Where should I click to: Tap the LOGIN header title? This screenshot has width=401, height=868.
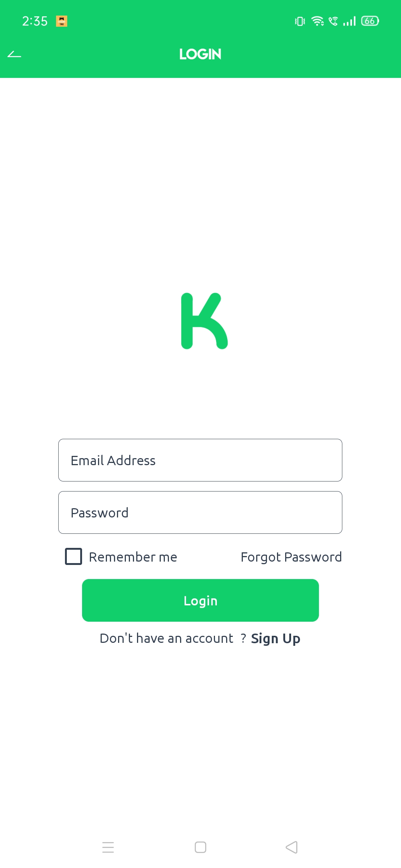[200, 54]
